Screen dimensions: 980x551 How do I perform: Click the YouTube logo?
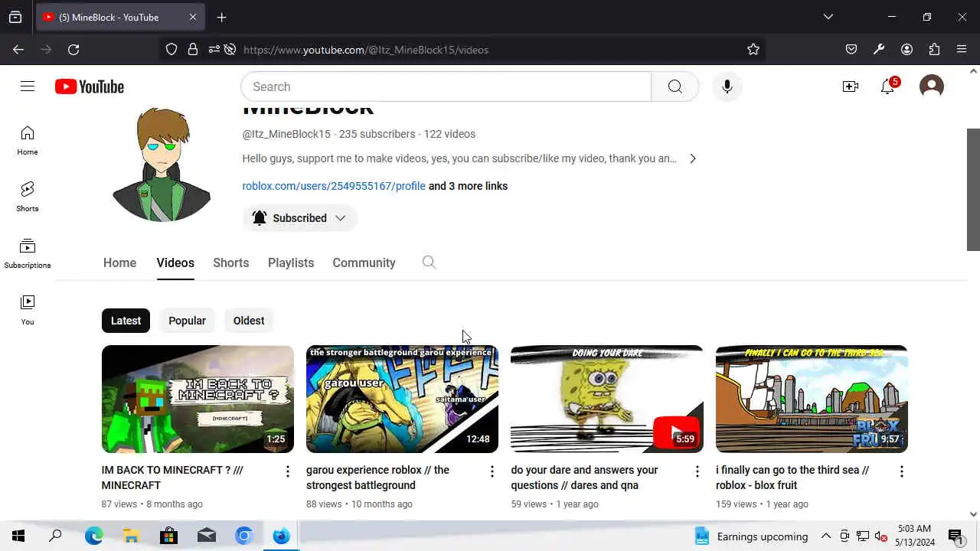(90, 86)
